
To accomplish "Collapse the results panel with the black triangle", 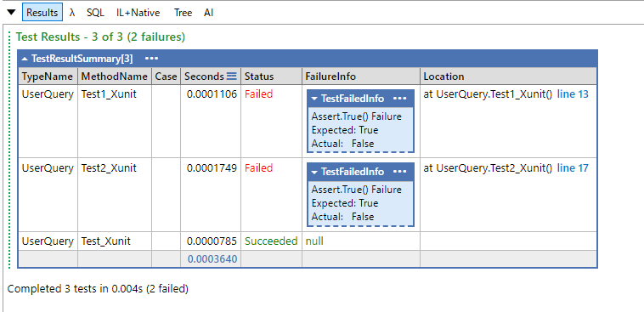I will pos(11,13).
